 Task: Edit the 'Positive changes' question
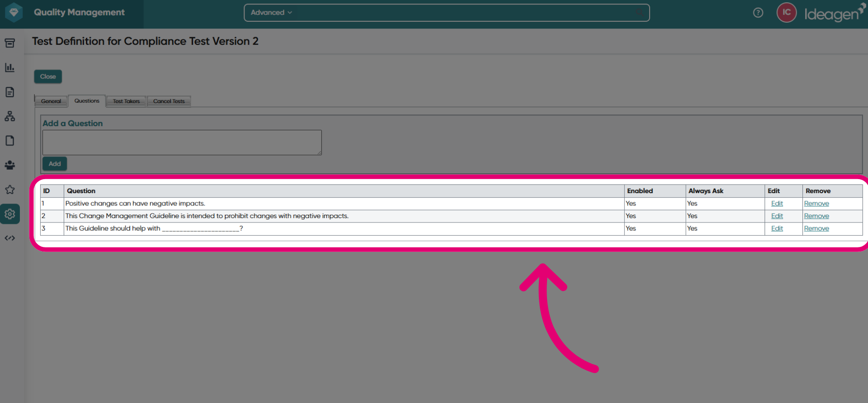[777, 204]
